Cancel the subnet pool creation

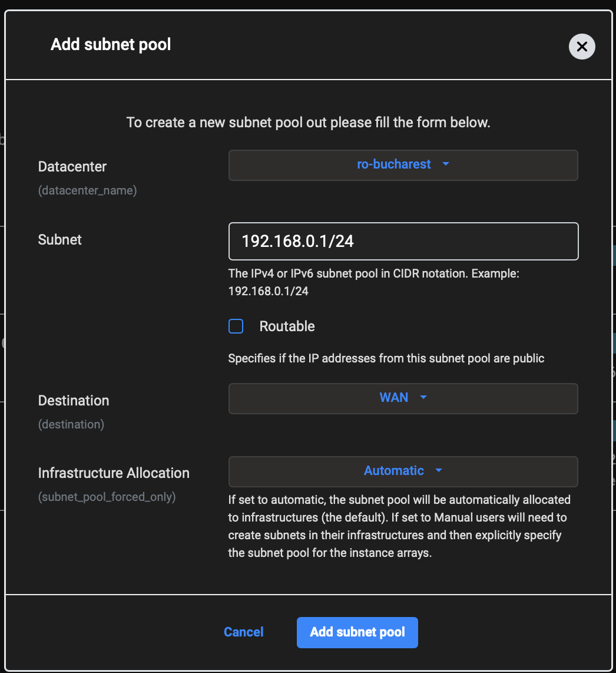(x=244, y=632)
